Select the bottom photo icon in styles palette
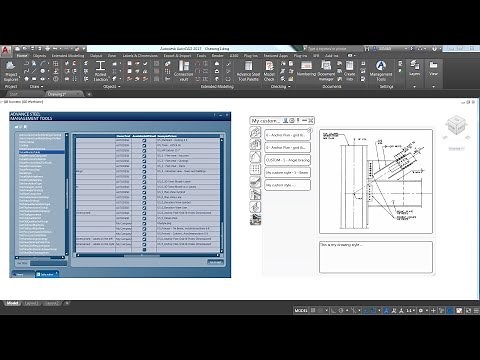Image resolution: width=480 pixels, height=360 pixels. (x=255, y=219)
